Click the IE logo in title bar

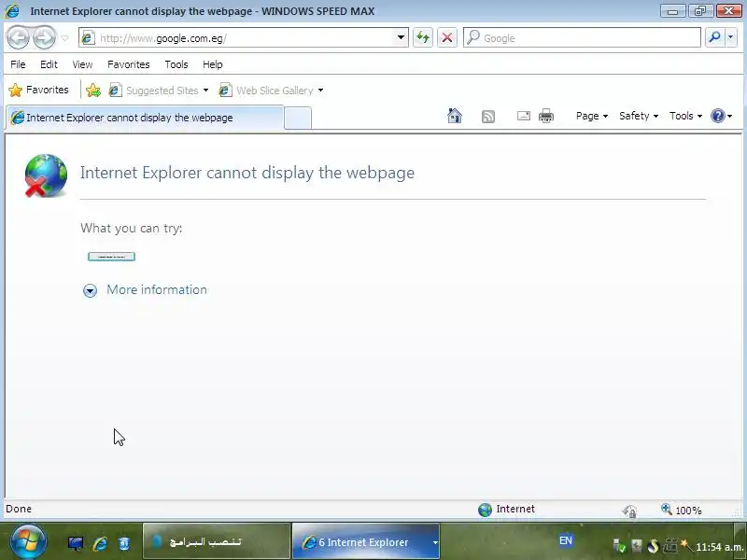[13, 10]
